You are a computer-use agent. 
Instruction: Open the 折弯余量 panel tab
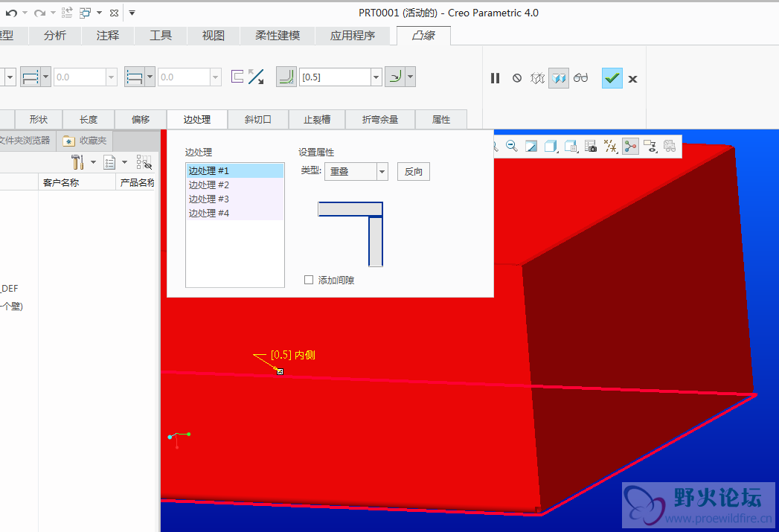point(380,120)
